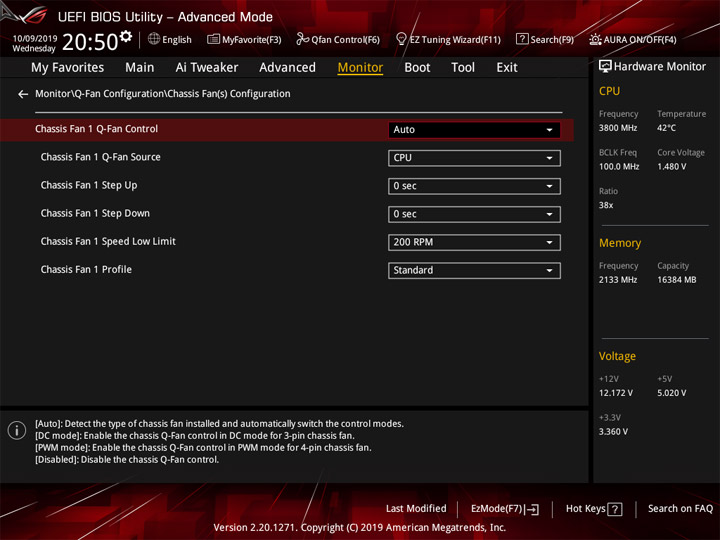This screenshot has height=540, width=720.
Task: Click Core Voltage value 1.480 V
Action: (671, 167)
